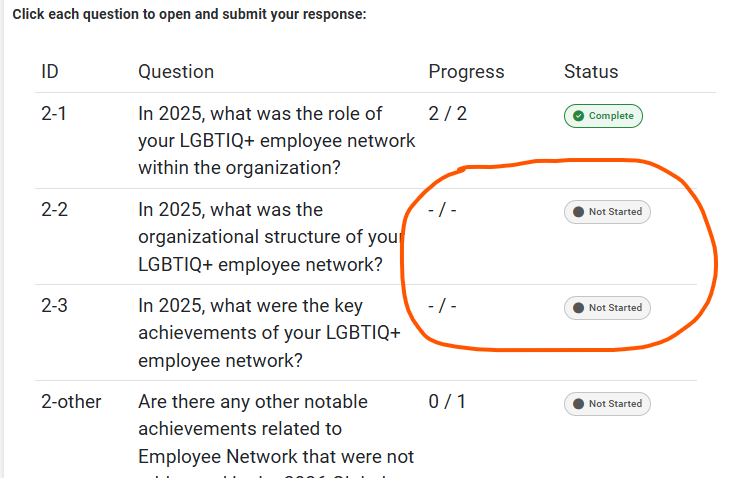Click the ID 2-1 cell
This screenshot has height=478, width=737.
click(54, 114)
